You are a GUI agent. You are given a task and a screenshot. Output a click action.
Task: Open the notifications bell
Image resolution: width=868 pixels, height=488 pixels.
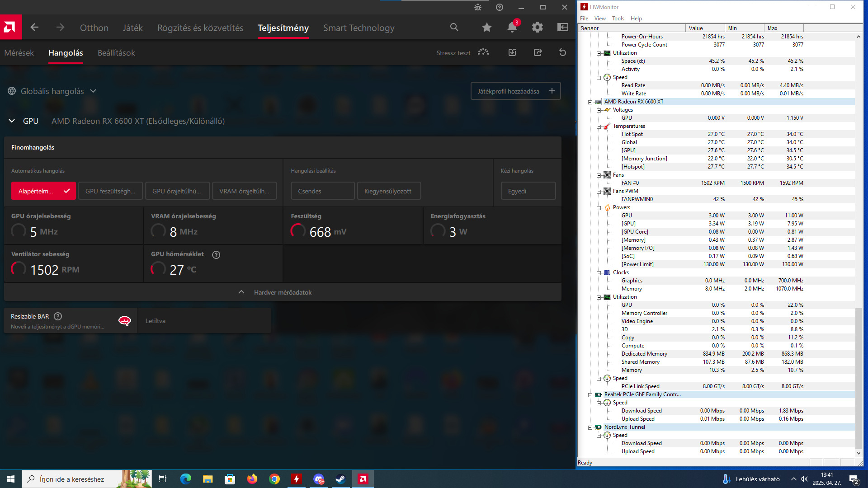tap(512, 28)
